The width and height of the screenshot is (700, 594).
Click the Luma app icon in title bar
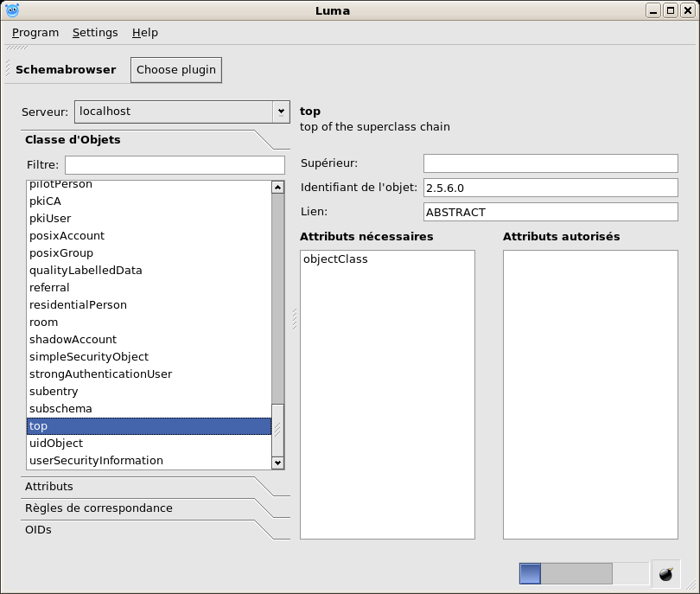pyautogui.click(x=11, y=10)
